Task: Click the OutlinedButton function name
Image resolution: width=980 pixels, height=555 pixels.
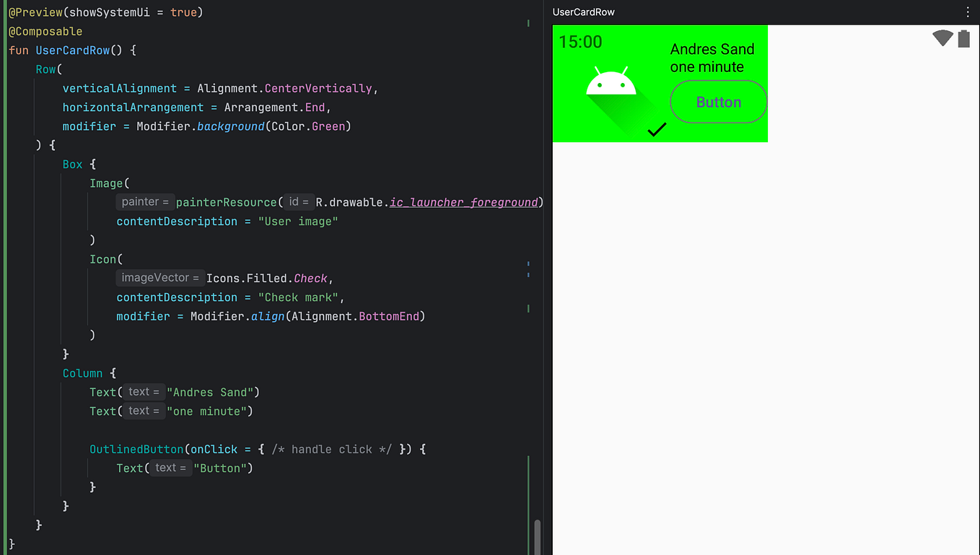Action: coord(136,448)
